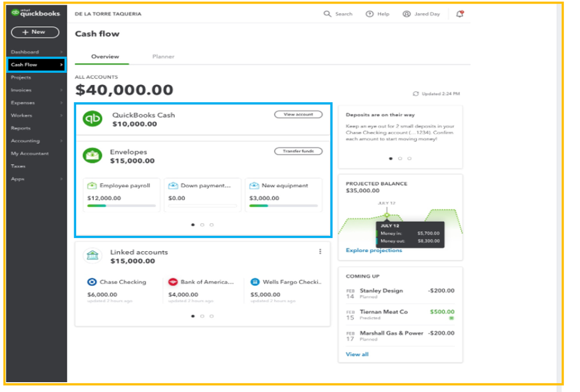The image size is (580, 392).
Task: Switch to the Planner tab
Action: click(x=163, y=57)
